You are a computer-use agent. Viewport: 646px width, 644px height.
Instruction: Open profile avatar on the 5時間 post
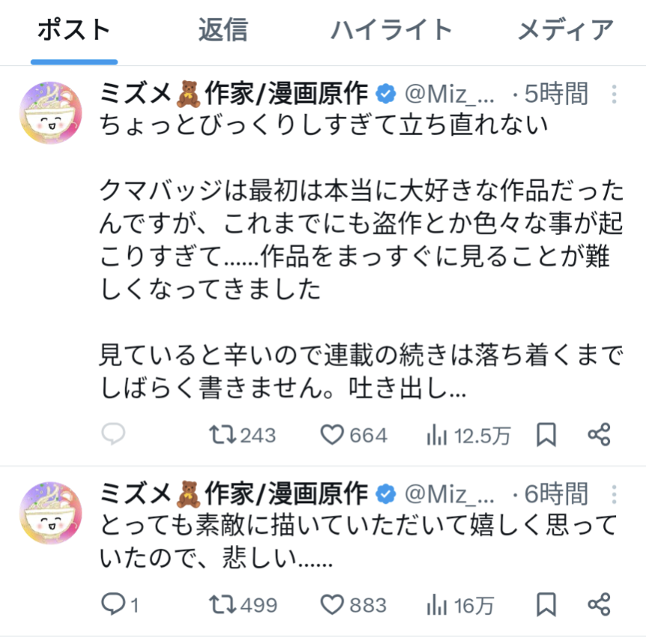51,113
